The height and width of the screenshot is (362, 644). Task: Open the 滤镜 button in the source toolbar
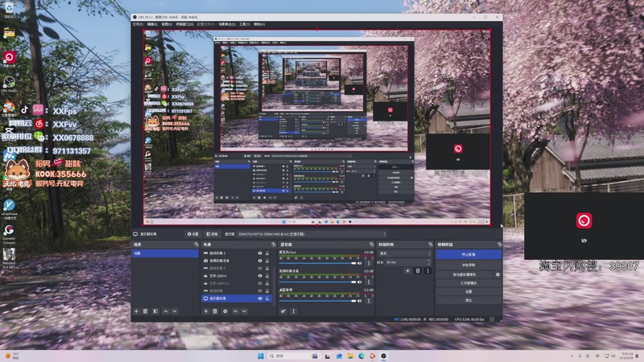(x=212, y=234)
